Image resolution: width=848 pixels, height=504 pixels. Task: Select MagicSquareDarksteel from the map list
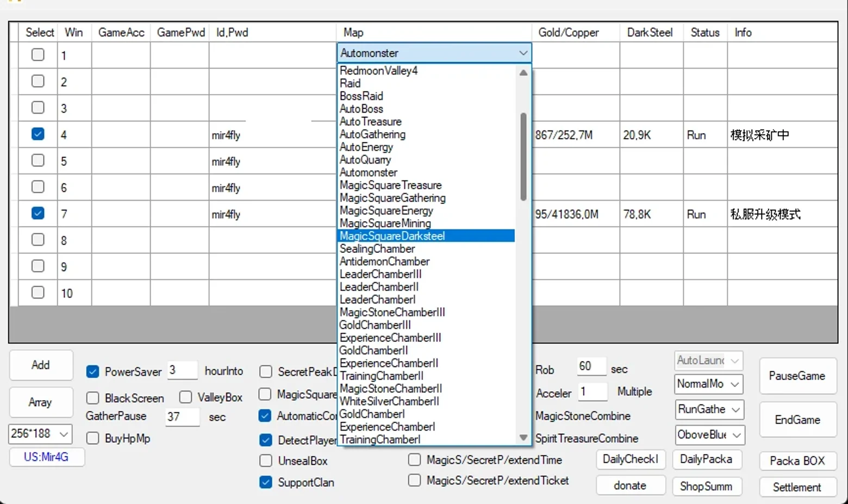pos(426,236)
